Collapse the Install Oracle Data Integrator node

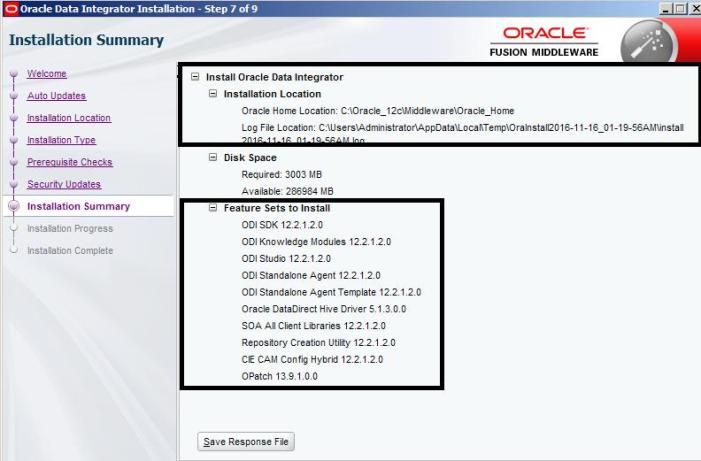[195, 76]
